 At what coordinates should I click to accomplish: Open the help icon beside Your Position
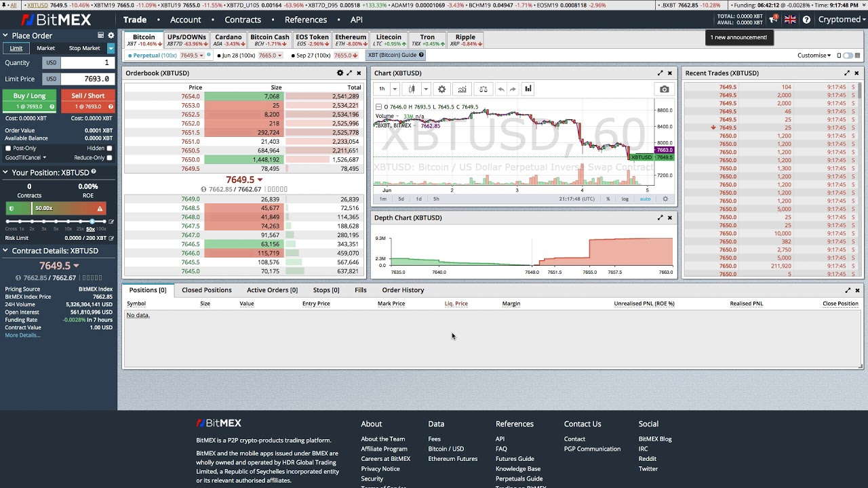tap(94, 172)
